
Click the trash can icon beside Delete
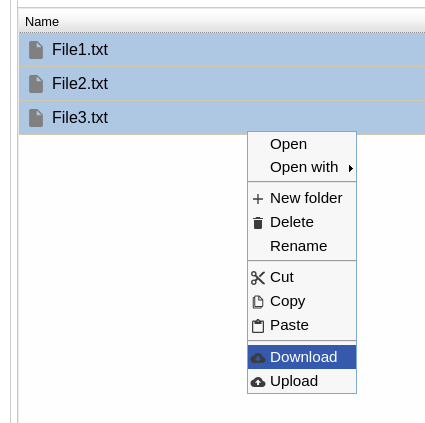click(x=258, y=223)
